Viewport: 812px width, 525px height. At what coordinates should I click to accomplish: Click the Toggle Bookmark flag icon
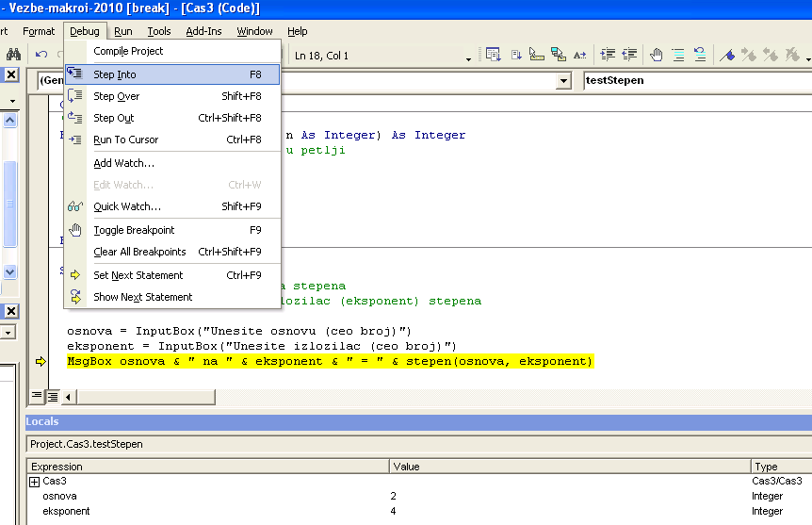click(727, 56)
